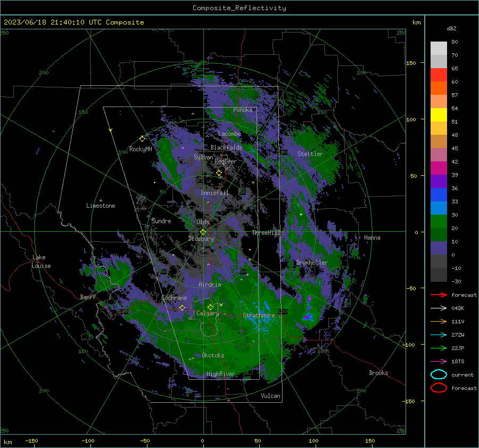Viewport: 479px width, 448px height.
Task: Click the Composite_Reflectivity title
Action: click(x=240, y=8)
